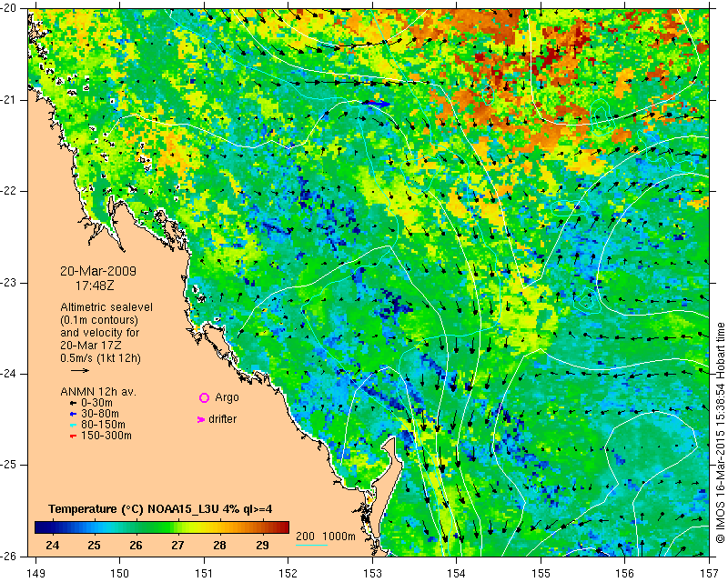728x582 pixels.
Task: Click the color bar tick label 25
Action: [95, 546]
